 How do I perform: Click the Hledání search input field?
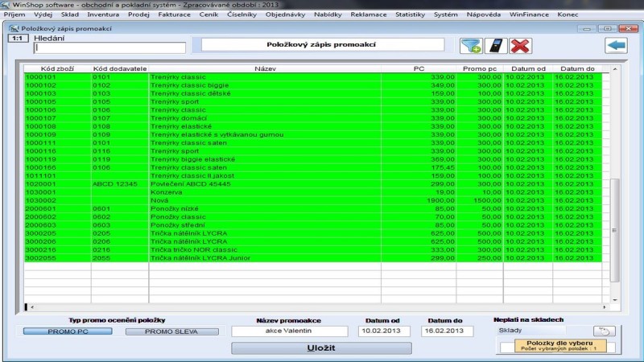point(109,48)
